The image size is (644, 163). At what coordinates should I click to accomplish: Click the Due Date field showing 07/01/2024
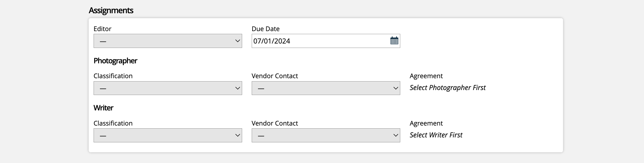tap(326, 41)
